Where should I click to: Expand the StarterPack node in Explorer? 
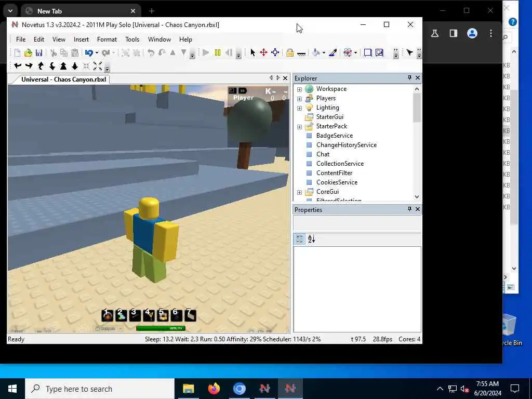tap(299, 127)
